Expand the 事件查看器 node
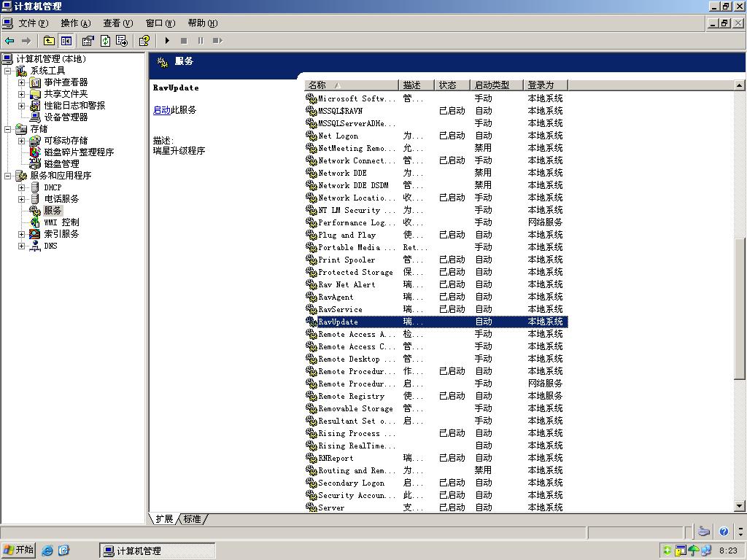This screenshot has height=560, width=747. [x=21, y=82]
